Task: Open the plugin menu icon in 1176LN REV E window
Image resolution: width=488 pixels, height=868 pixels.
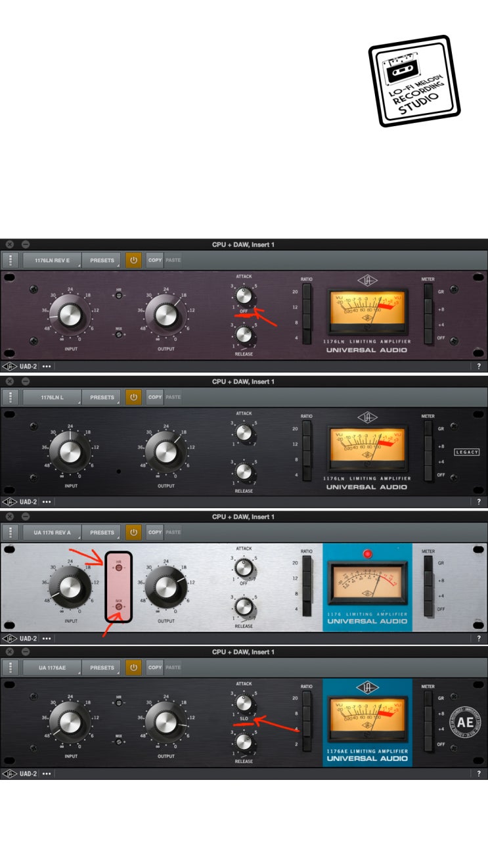Action: pyautogui.click(x=11, y=260)
